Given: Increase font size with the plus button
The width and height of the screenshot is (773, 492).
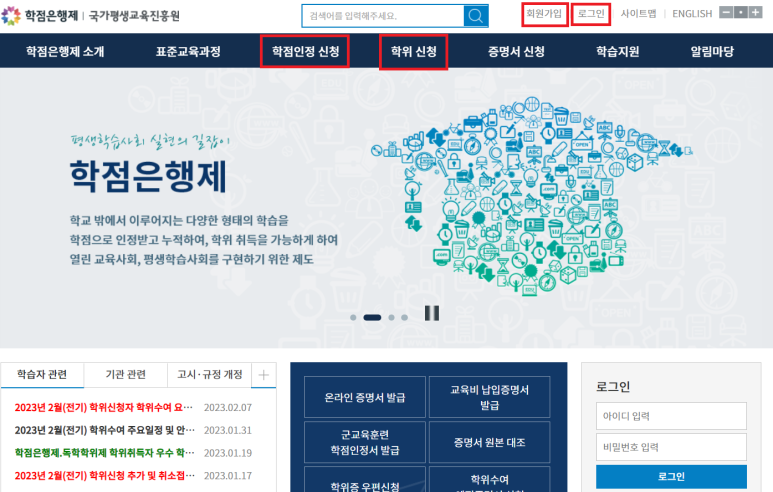Looking at the screenshot, I should coord(755,12).
